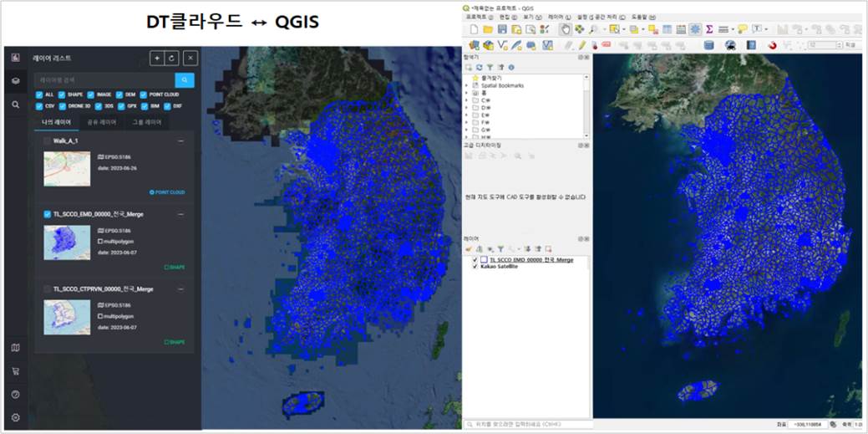
Task: Refresh the DT cloud layer list
Action: pyautogui.click(x=172, y=58)
